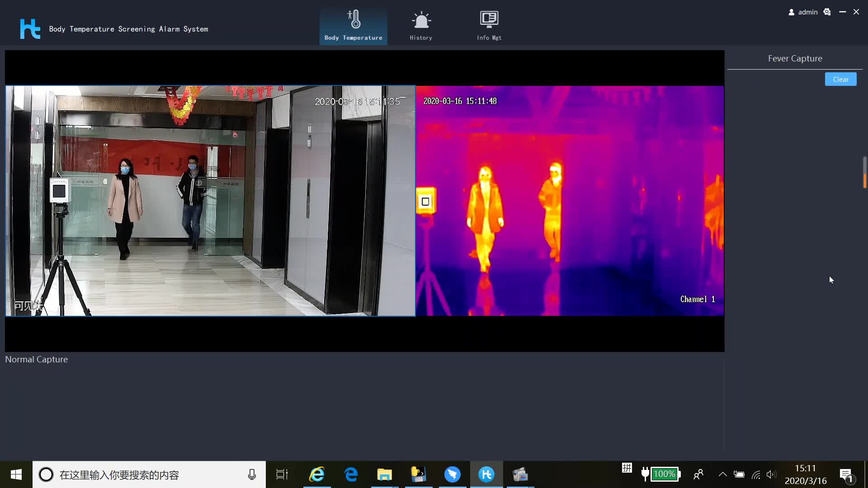Open the settings gear next to admin
The image size is (868, 488).
coord(827,12)
